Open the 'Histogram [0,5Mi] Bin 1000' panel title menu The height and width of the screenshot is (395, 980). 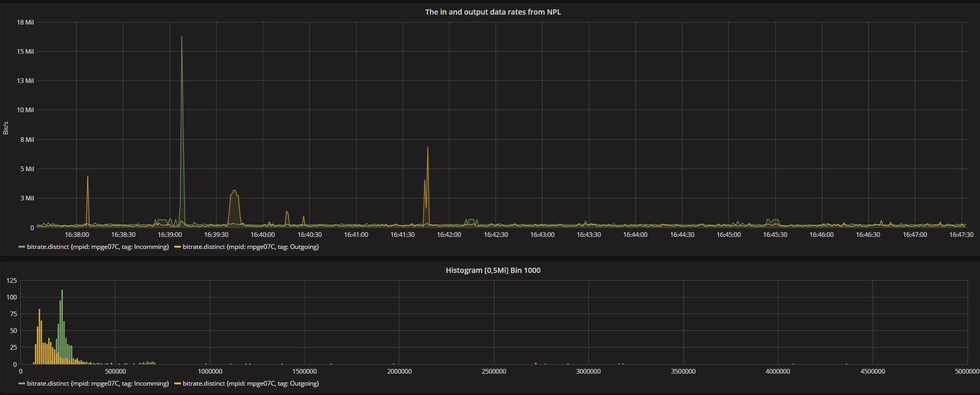coord(493,270)
